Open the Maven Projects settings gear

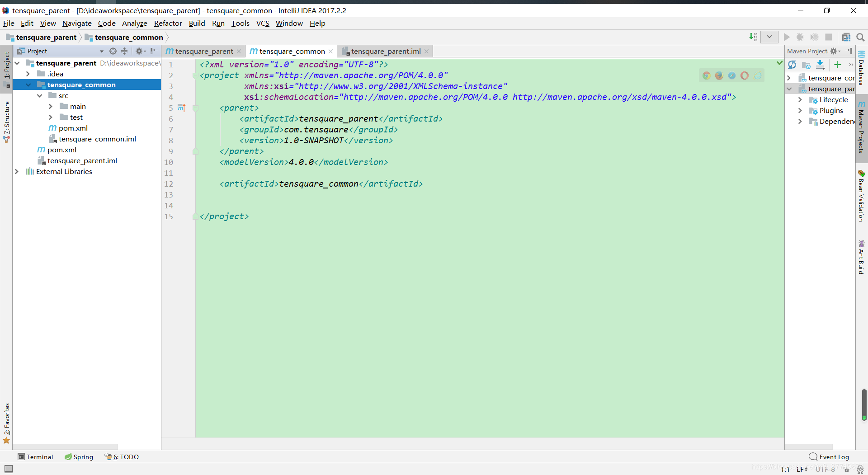pos(835,51)
